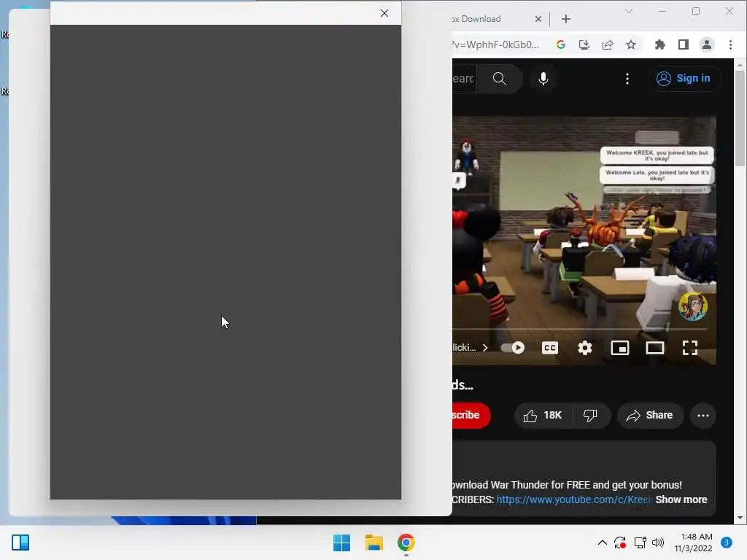Screen dimensions: 747x560
Task: Click YouTube search magnifier button
Action: (499, 79)
